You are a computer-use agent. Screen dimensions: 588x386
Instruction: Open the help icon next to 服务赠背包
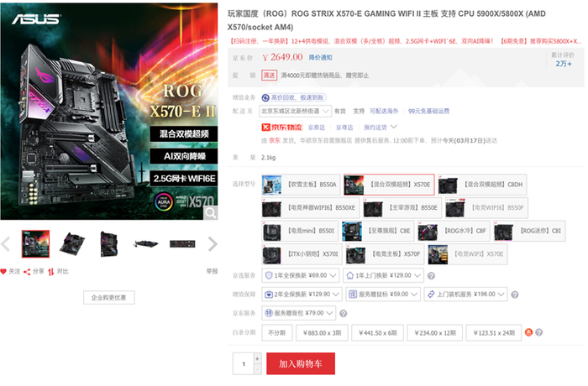[x=343, y=313]
